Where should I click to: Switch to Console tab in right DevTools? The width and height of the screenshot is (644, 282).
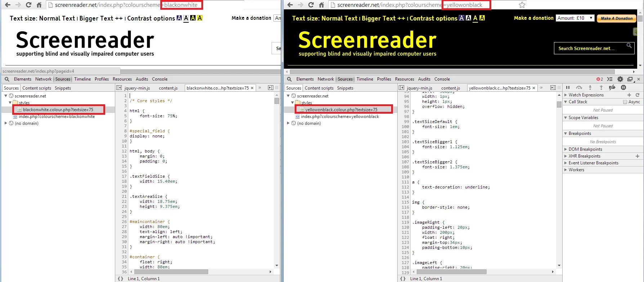pos(442,79)
